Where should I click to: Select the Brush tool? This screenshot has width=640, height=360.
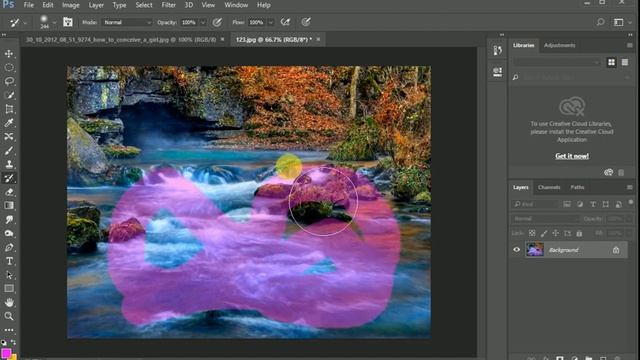pyautogui.click(x=9, y=150)
